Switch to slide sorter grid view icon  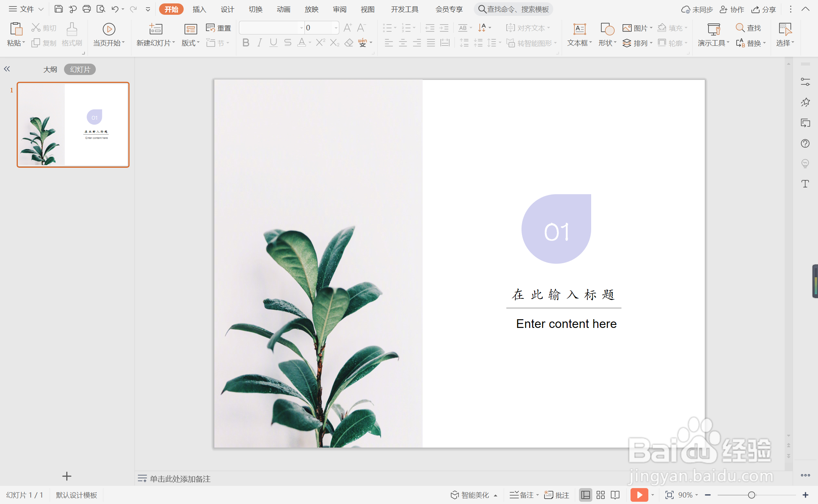(601, 495)
